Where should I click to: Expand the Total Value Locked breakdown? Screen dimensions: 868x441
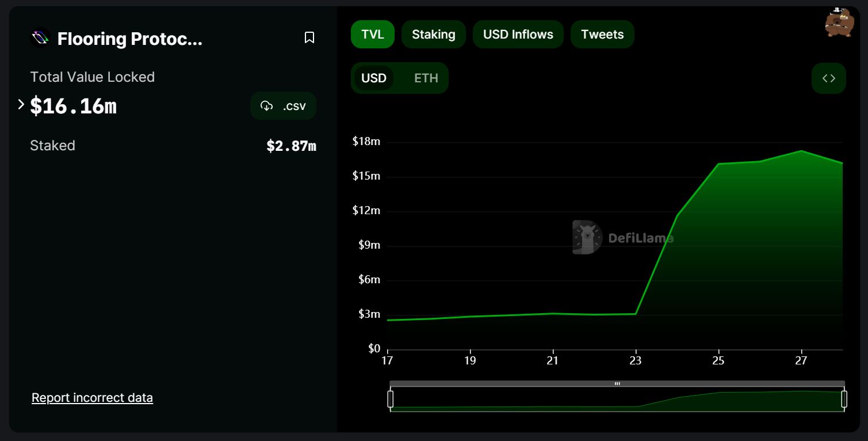[x=21, y=105]
